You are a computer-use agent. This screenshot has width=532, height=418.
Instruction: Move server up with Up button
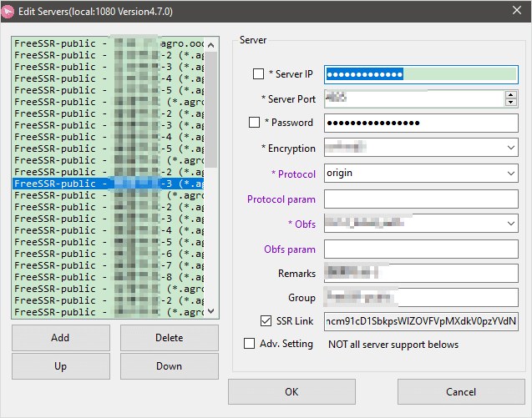point(60,366)
